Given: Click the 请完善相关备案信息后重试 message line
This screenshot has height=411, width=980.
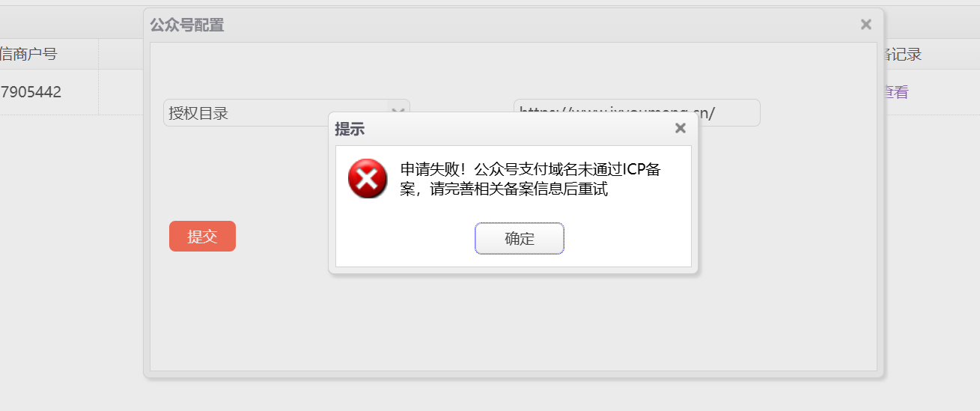Looking at the screenshot, I should point(519,189).
